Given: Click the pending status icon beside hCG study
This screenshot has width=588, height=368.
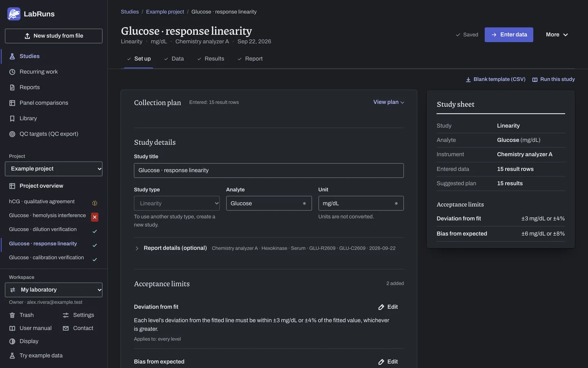Looking at the screenshot, I should coord(95,203).
